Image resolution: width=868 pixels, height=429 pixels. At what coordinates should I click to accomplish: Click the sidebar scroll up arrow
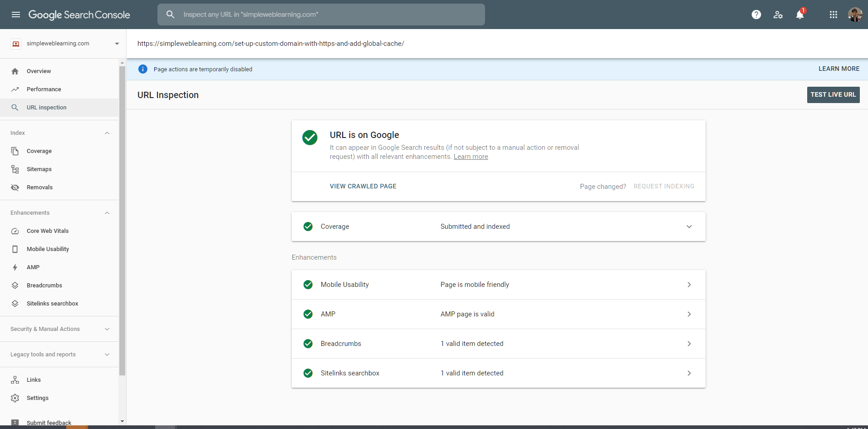122,63
